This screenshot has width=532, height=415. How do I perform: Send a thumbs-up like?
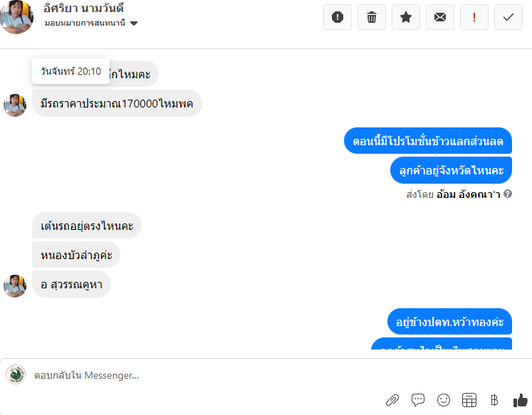point(520,400)
